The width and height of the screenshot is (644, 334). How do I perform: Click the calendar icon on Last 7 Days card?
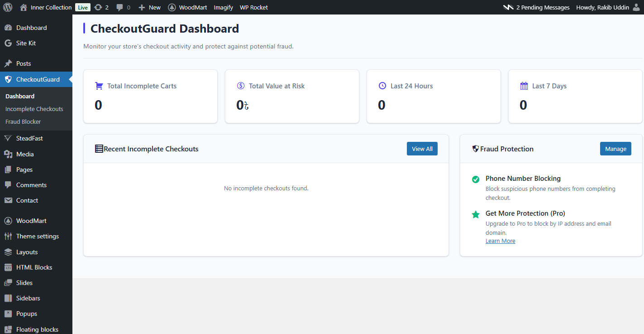click(x=524, y=86)
